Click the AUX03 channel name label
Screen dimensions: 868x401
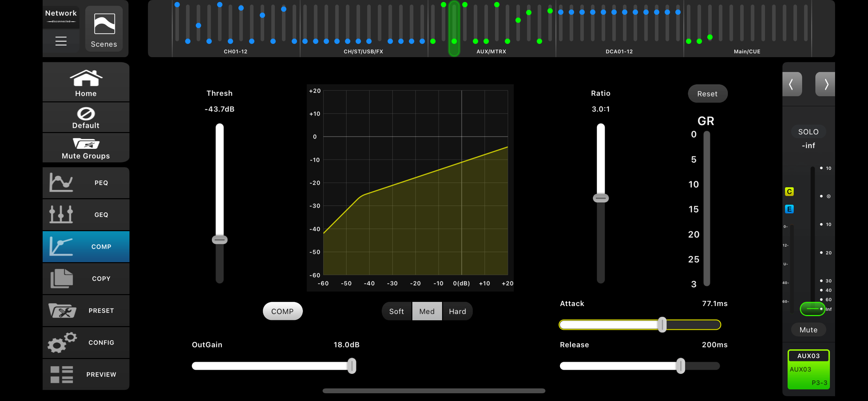(808, 356)
